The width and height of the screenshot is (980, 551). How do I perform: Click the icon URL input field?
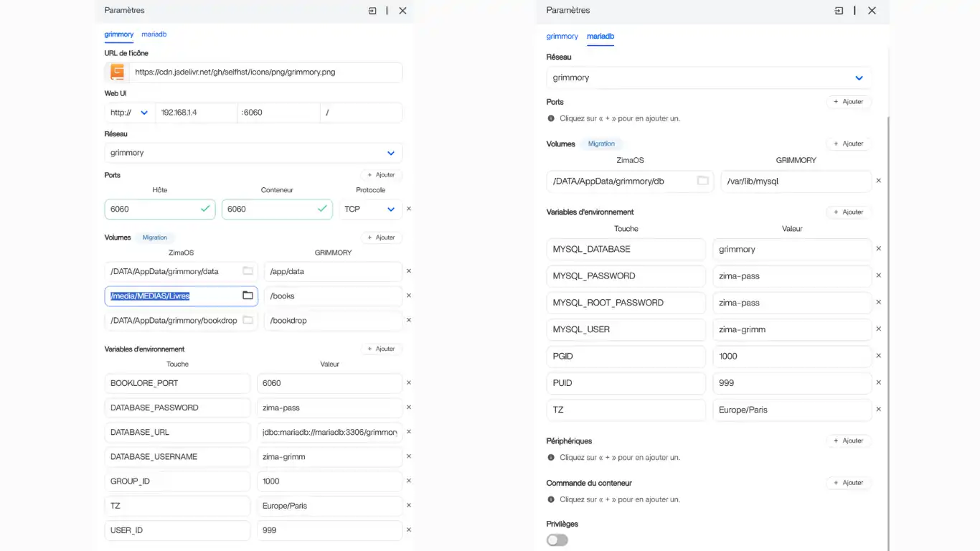265,72
